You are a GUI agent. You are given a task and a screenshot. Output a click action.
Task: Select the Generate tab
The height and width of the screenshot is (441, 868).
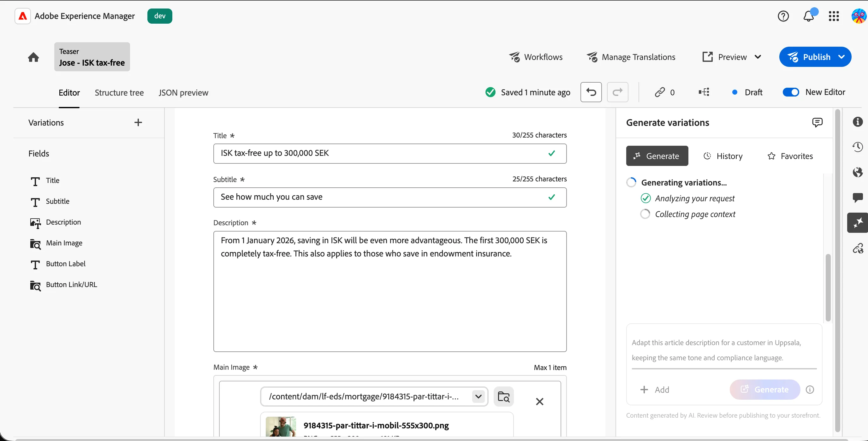click(657, 156)
